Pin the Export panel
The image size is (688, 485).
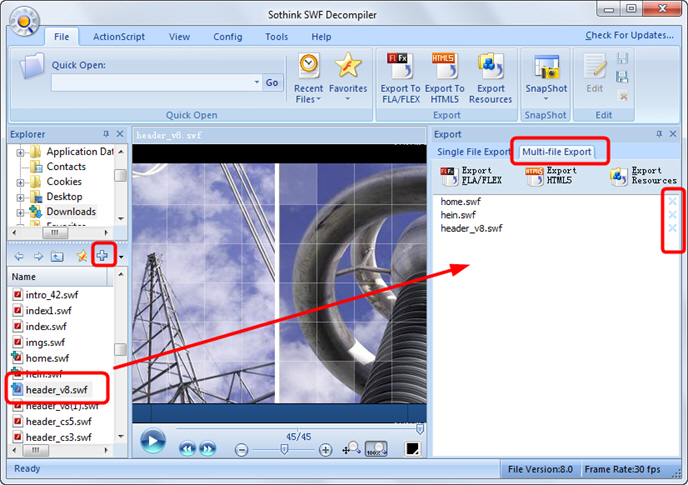(659, 134)
